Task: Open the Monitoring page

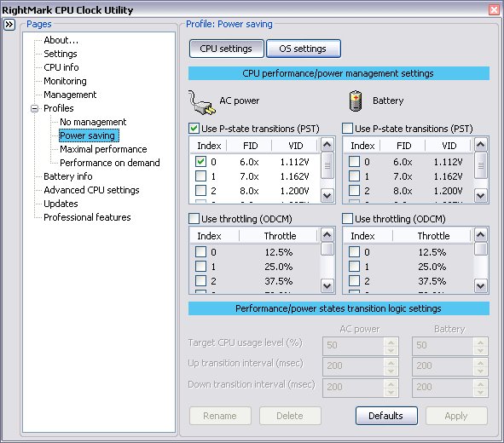Action: pyautogui.click(x=65, y=81)
